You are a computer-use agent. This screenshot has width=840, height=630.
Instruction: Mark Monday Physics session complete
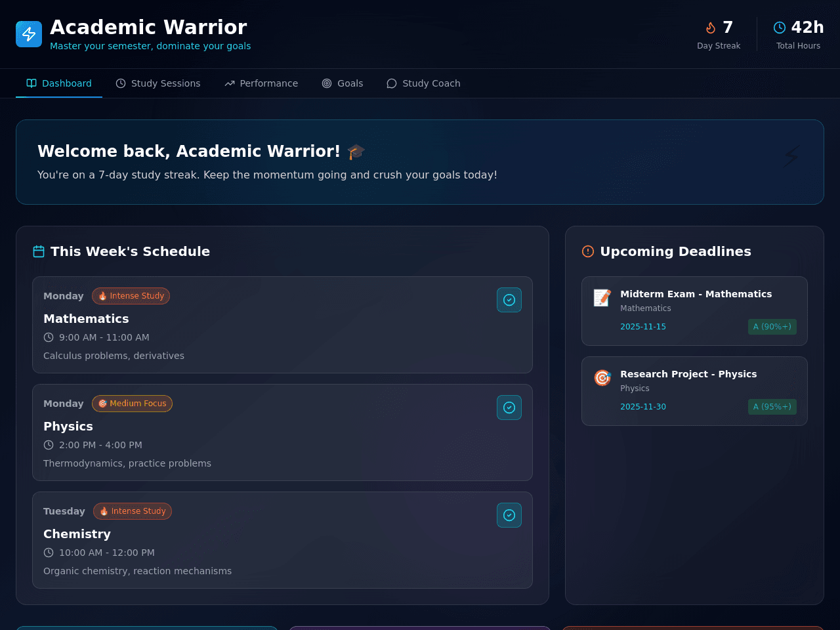(509, 408)
